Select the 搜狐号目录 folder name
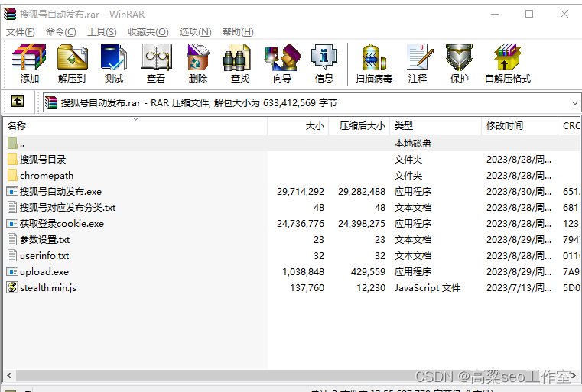The image size is (582, 392). click(x=43, y=160)
